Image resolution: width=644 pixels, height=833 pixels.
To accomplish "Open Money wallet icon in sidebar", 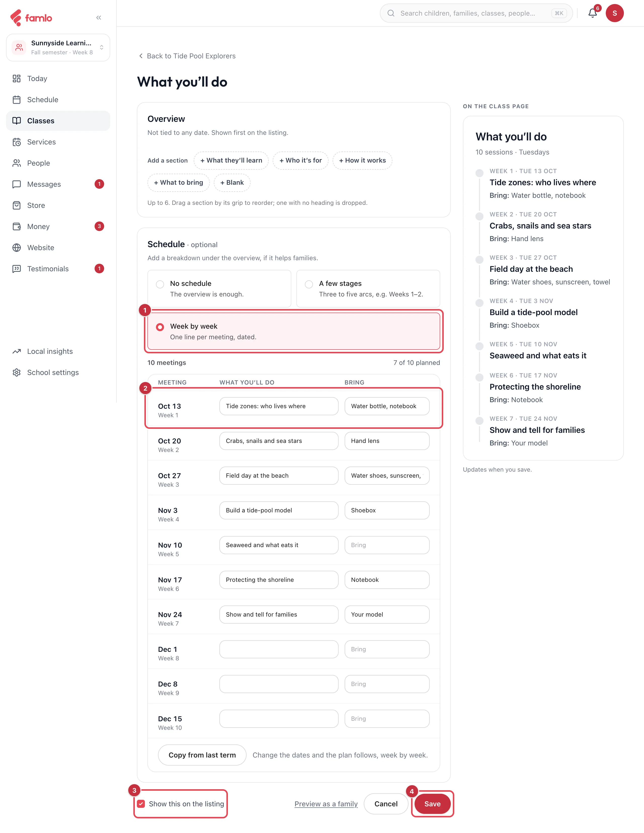I will [x=16, y=226].
